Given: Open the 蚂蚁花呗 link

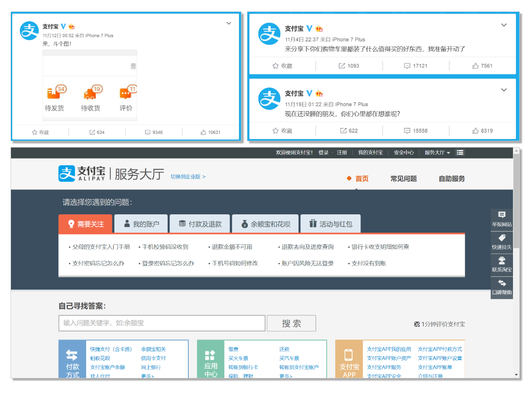Looking at the screenshot, I should (100, 358).
